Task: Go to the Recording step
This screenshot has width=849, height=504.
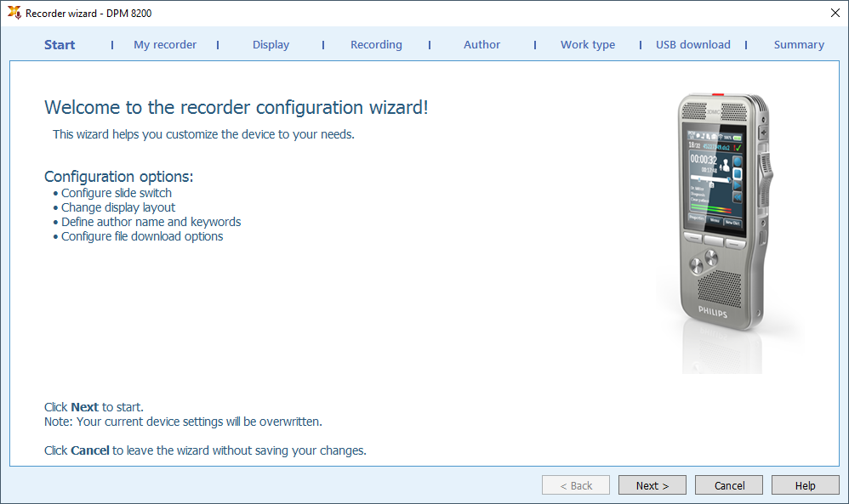Action: coord(376,45)
